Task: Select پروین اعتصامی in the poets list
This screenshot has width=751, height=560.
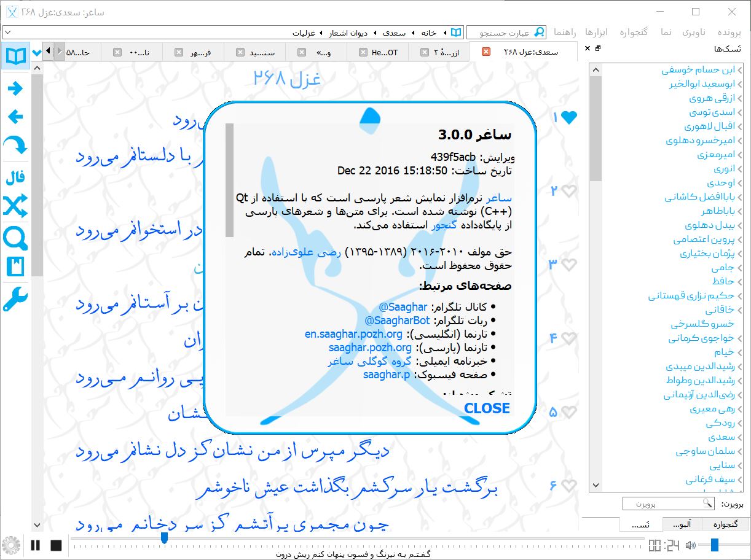Action: pos(704,239)
